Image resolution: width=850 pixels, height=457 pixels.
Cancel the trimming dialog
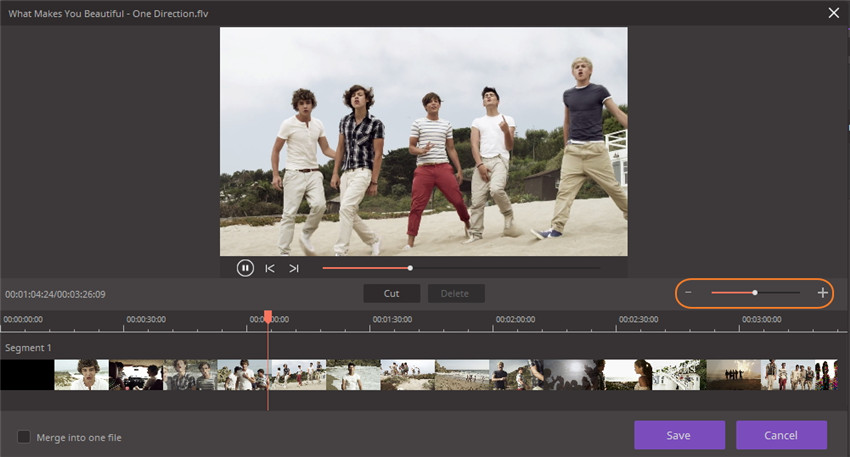point(781,435)
